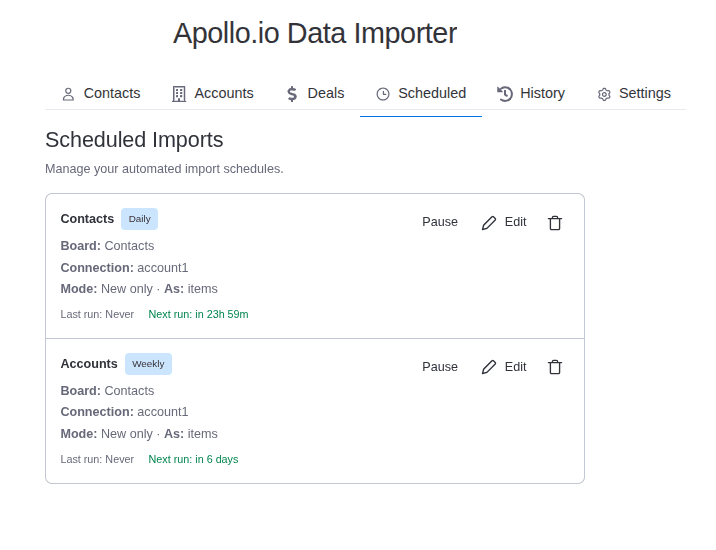Switch to the Accounts tab
The image size is (716, 550).
click(x=212, y=94)
